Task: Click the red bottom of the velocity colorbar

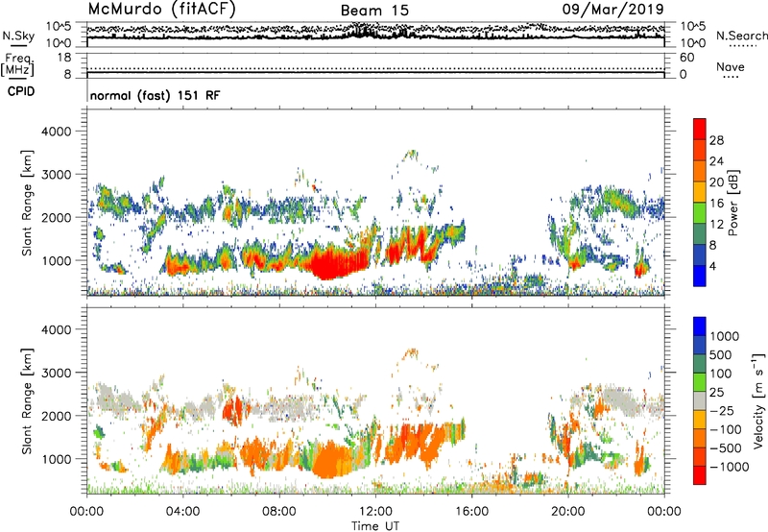Action: [x=700, y=475]
